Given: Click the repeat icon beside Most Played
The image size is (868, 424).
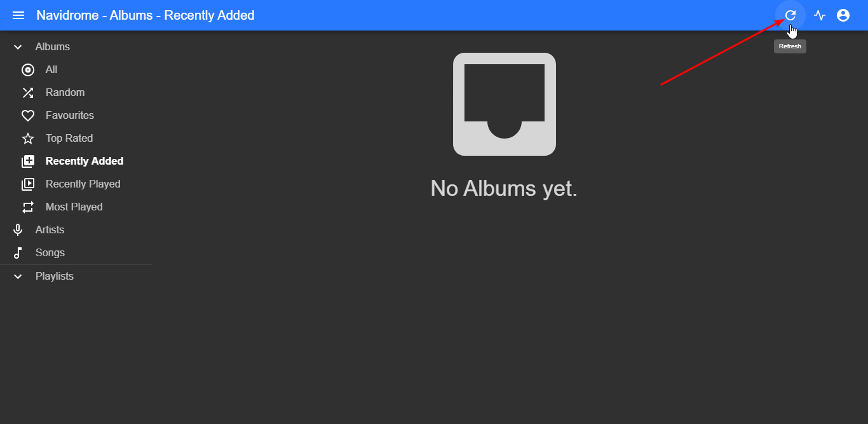Looking at the screenshot, I should [x=28, y=207].
